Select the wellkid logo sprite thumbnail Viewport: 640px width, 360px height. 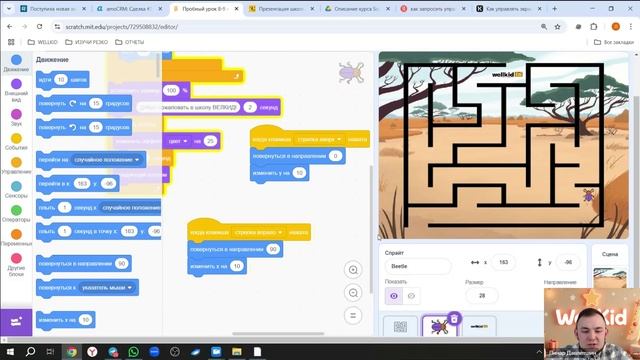pyautogui.click(x=479, y=326)
